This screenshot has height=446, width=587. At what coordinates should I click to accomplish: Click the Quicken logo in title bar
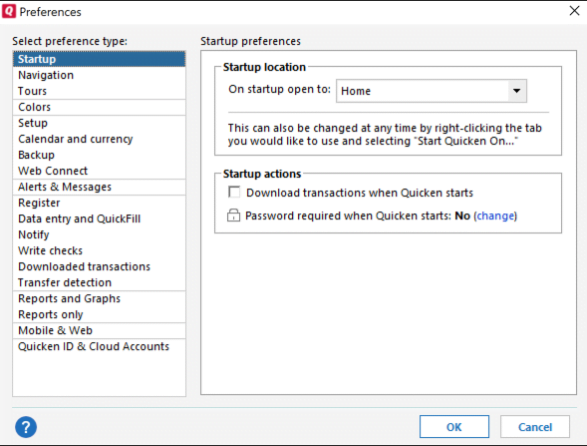tap(9, 11)
